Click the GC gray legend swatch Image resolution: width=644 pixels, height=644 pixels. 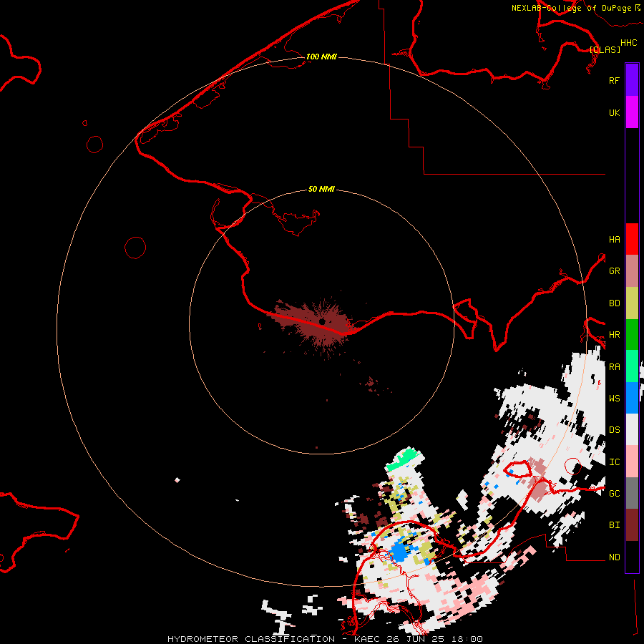(632, 493)
